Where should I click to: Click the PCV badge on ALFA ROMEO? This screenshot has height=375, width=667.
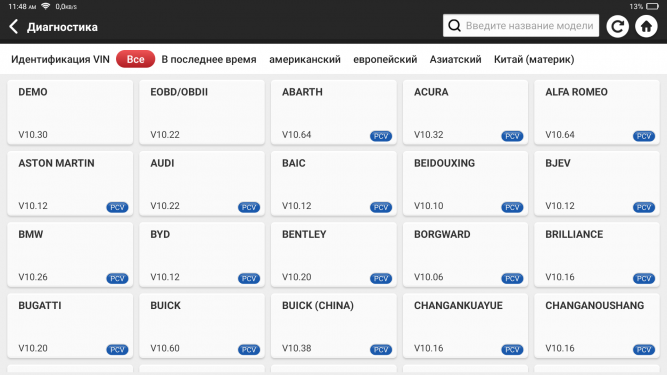click(644, 136)
